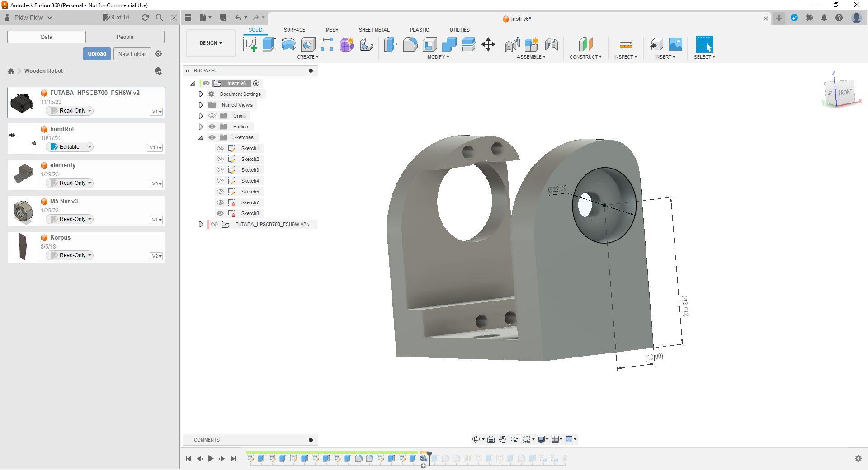Viewport: 868px width, 470px height.
Task: Switch to the UTILITIES tab
Action: tap(459, 30)
